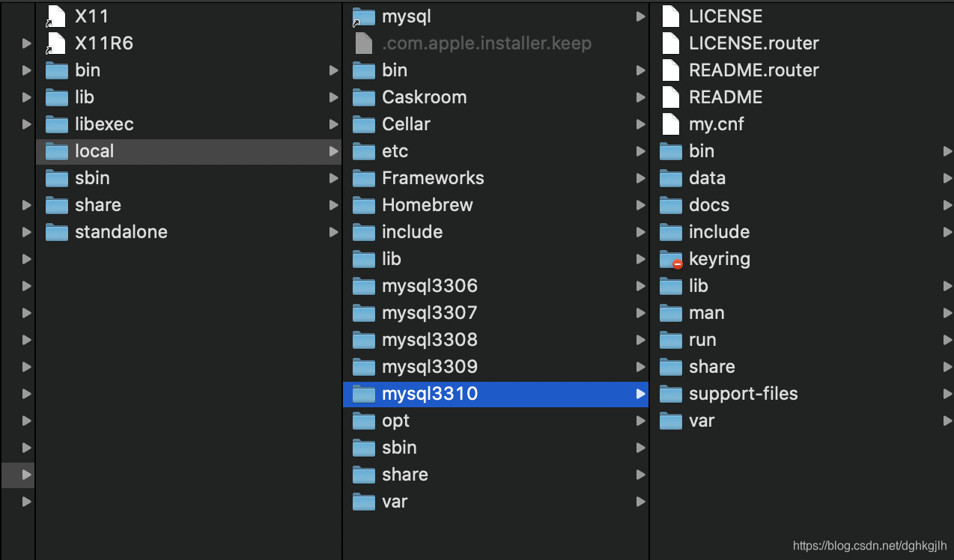954x560 pixels.
Task: Select the .com.apple.installer.keep file icon
Action: tap(364, 43)
